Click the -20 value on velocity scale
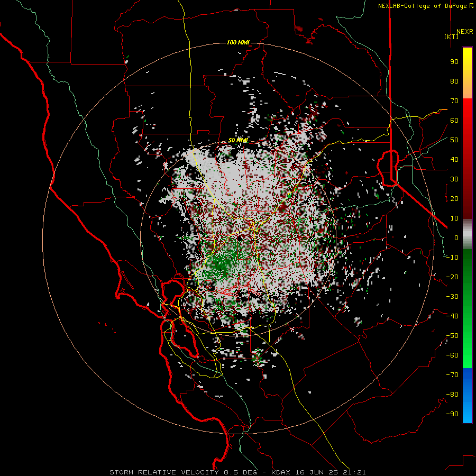This screenshot has width=476, height=476. (452, 277)
